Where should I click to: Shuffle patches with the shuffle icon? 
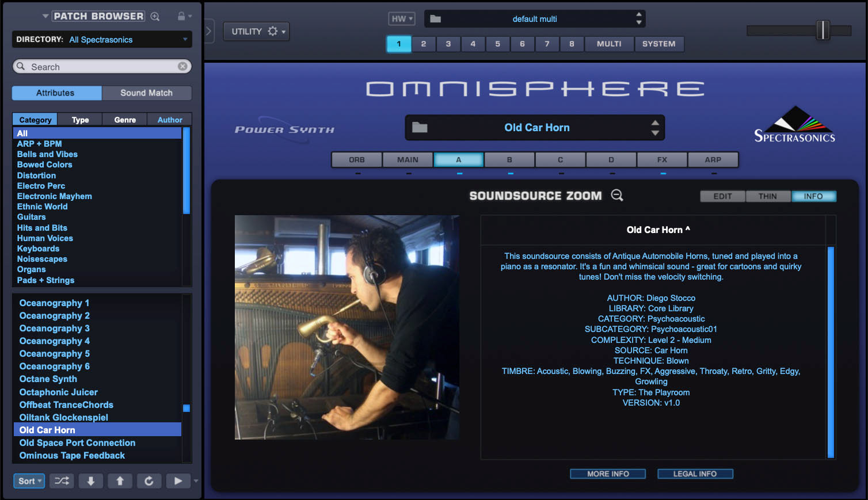coord(62,481)
